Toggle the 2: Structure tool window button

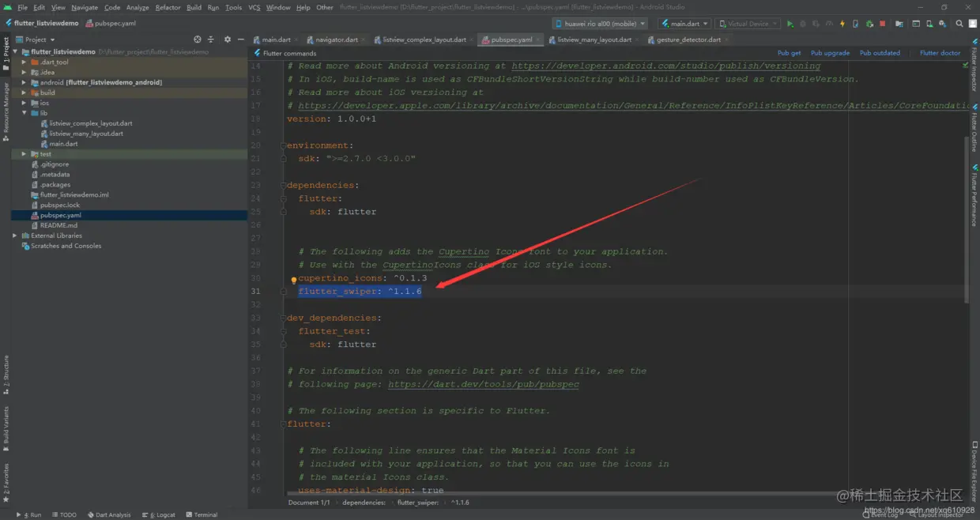(6, 375)
